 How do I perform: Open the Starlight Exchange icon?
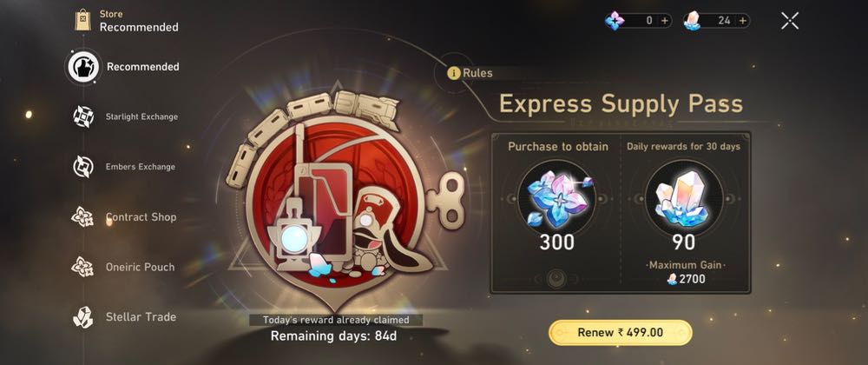click(x=83, y=116)
